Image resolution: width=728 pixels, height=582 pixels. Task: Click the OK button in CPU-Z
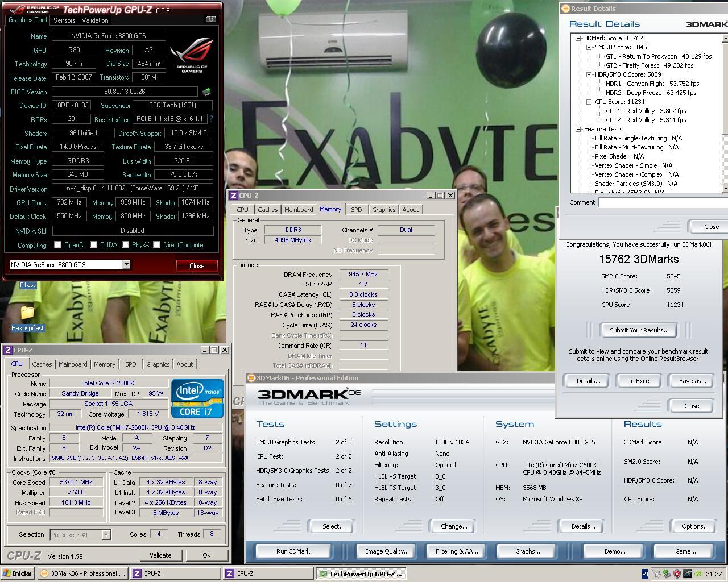206,555
